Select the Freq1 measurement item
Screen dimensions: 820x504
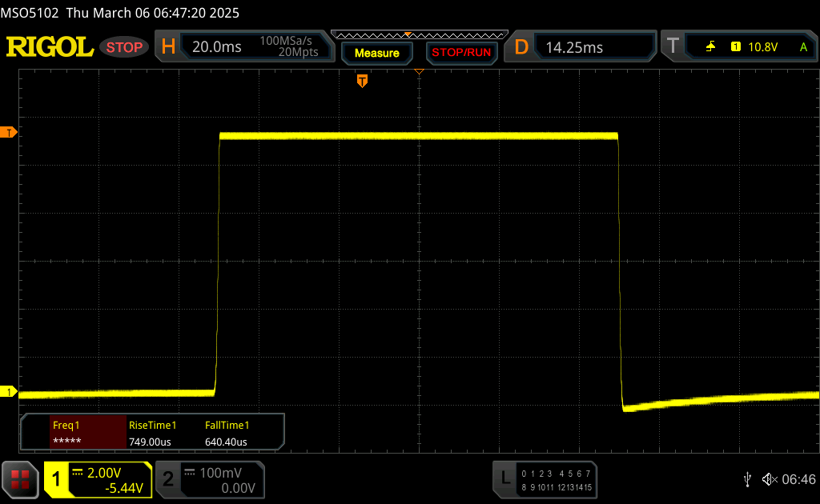pos(88,433)
